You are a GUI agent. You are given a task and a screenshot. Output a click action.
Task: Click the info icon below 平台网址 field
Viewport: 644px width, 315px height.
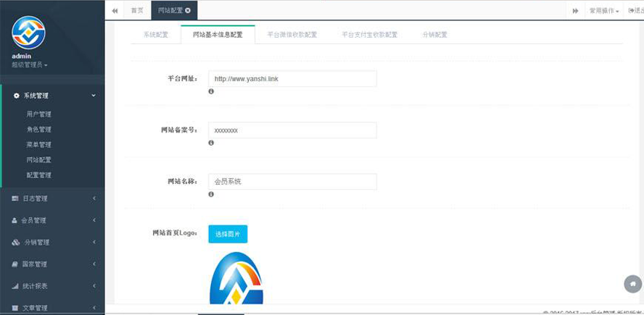tap(211, 91)
